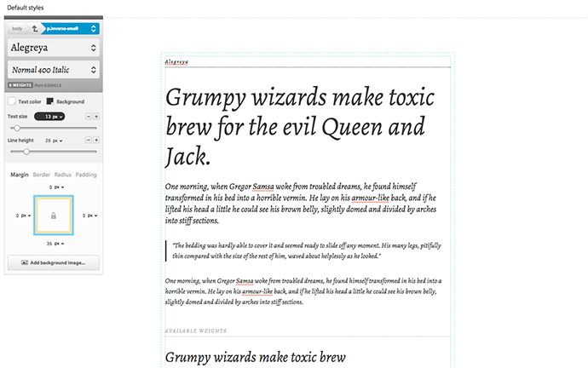Image resolution: width=588 pixels, height=368 pixels.
Task: Click the lock icon in margin box
Action: (x=54, y=216)
